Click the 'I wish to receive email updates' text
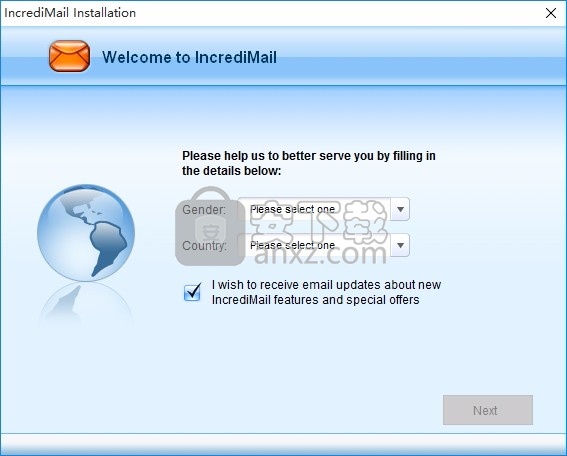 pyautogui.click(x=326, y=292)
